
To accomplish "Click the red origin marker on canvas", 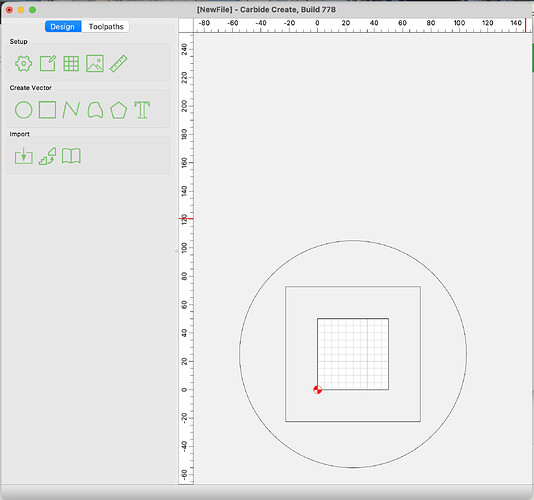I will coord(317,390).
